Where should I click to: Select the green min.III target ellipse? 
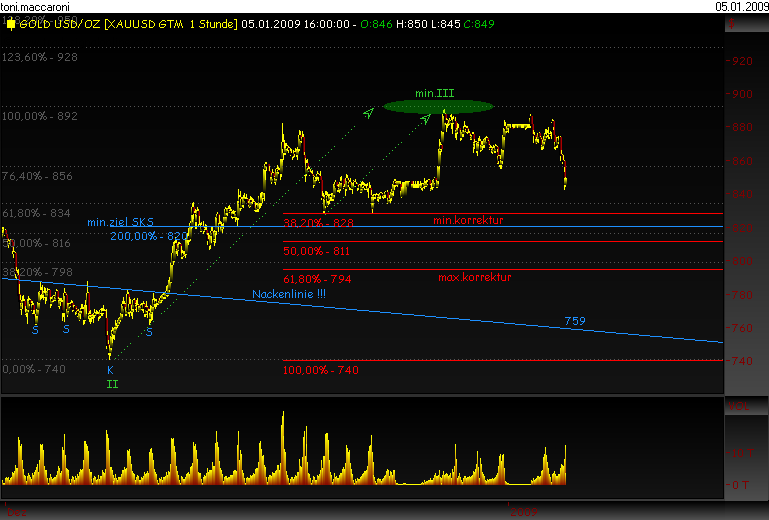click(x=438, y=106)
